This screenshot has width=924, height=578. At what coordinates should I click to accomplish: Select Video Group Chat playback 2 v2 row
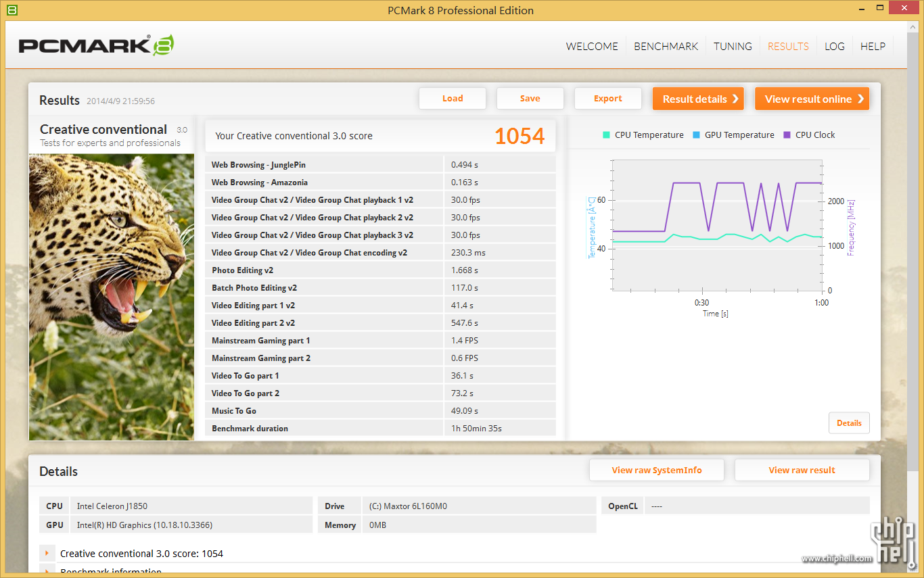pyautogui.click(x=380, y=218)
